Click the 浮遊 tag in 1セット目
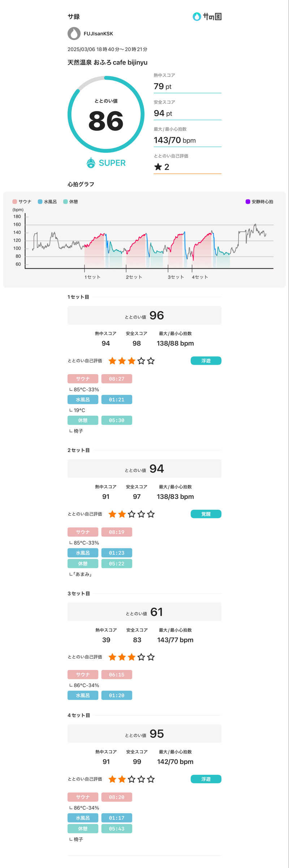The height and width of the screenshot is (868, 289). (206, 361)
